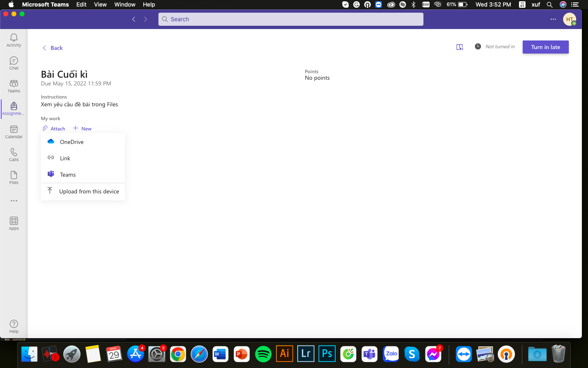Open Settings and more ellipsis
This screenshot has width=588, height=368.
pos(553,19)
